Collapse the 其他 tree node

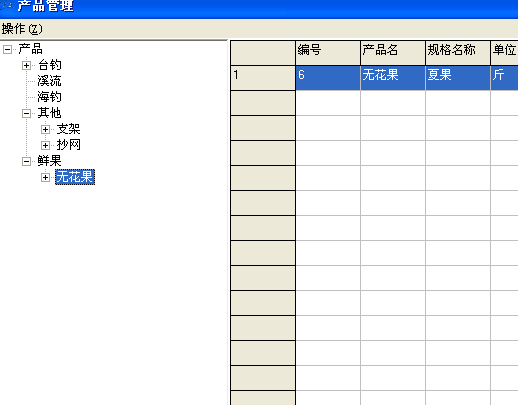[x=27, y=113]
